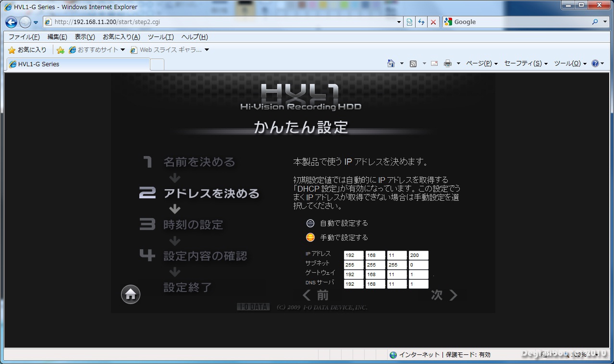The width and height of the screenshot is (614, 364).
Task: Click the IP アドレス field showing 200
Action: click(x=418, y=255)
